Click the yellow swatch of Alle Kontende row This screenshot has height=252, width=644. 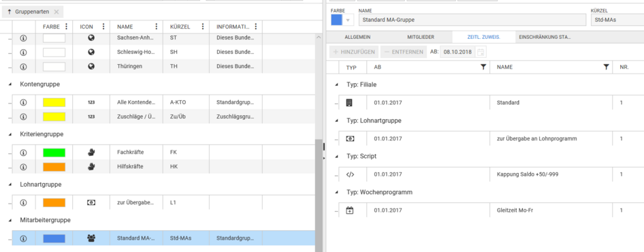pos(54,102)
